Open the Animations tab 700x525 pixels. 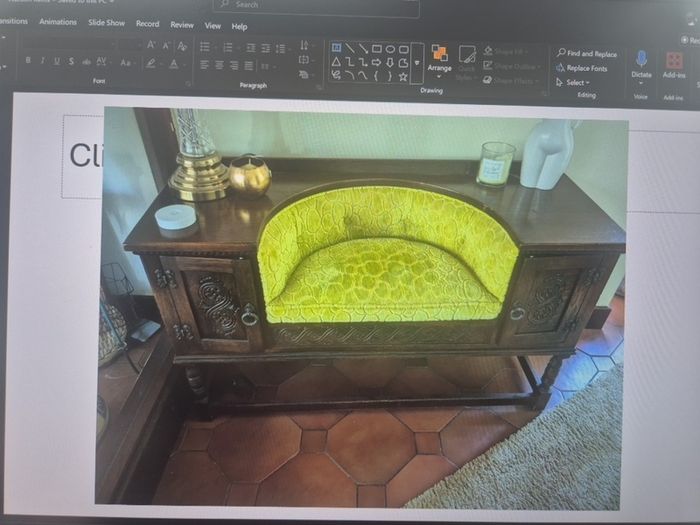pyautogui.click(x=58, y=21)
